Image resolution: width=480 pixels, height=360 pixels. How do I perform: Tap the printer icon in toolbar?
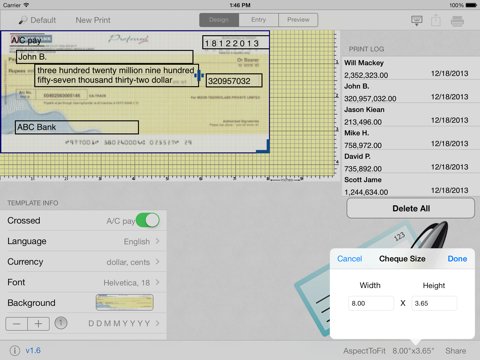[x=457, y=21]
